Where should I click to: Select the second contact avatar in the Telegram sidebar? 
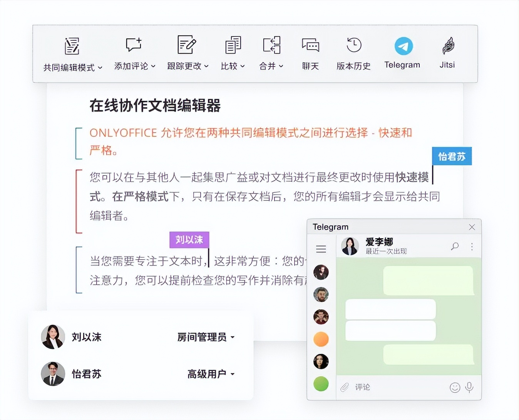[321, 295]
